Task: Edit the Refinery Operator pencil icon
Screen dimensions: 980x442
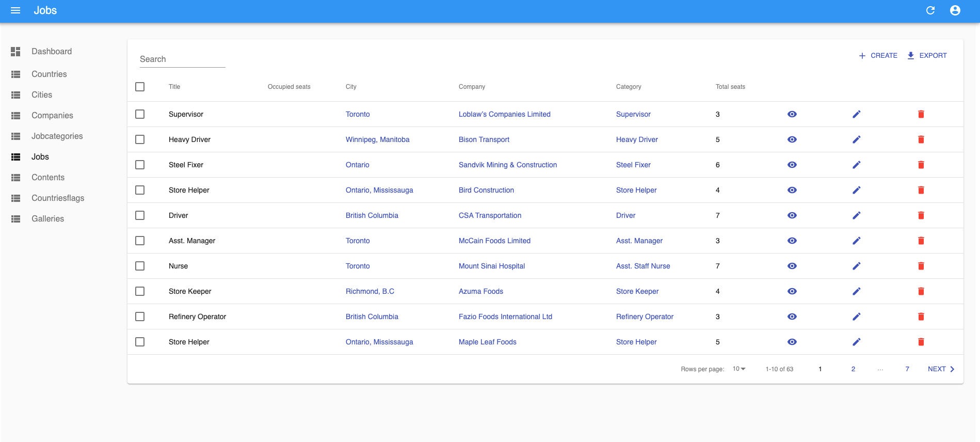Action: click(x=857, y=317)
